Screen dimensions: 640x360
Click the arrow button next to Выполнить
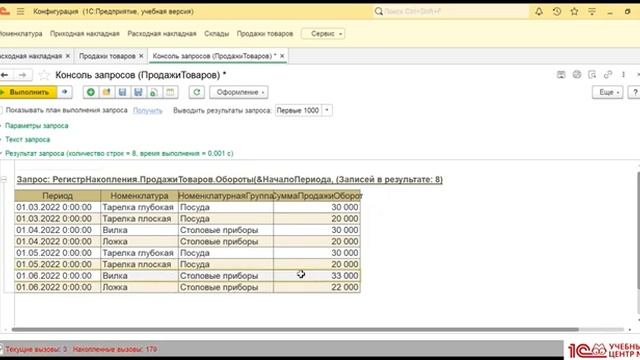click(64, 92)
